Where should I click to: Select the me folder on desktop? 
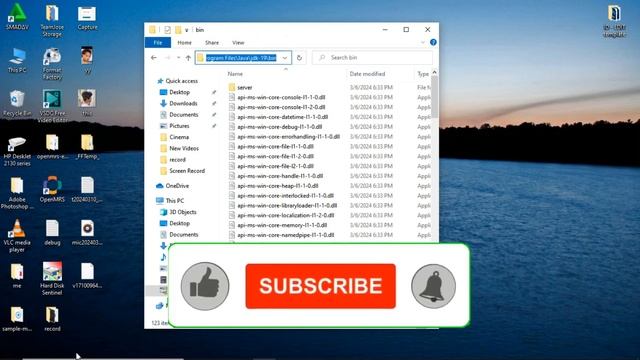(x=17, y=276)
